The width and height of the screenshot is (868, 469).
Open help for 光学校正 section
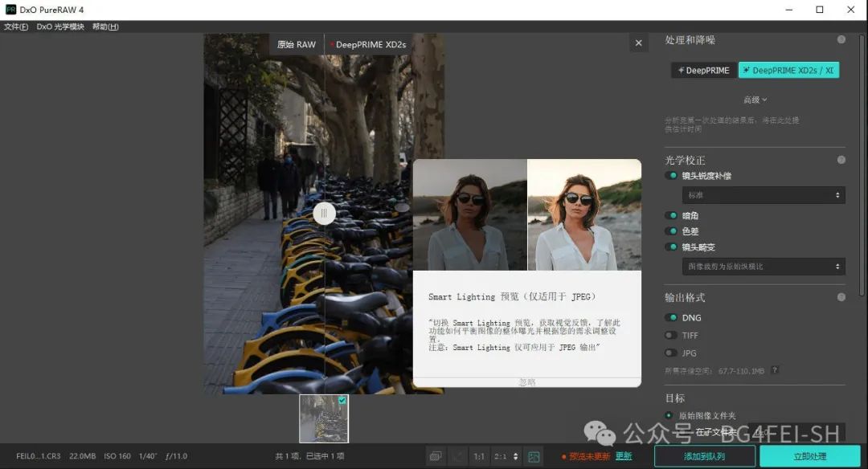[841, 160]
